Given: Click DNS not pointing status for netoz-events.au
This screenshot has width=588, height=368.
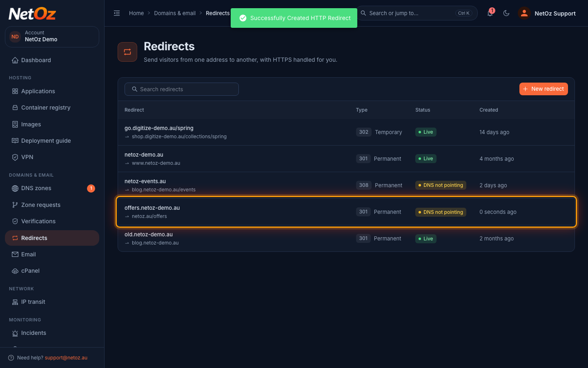Looking at the screenshot, I should [x=441, y=185].
